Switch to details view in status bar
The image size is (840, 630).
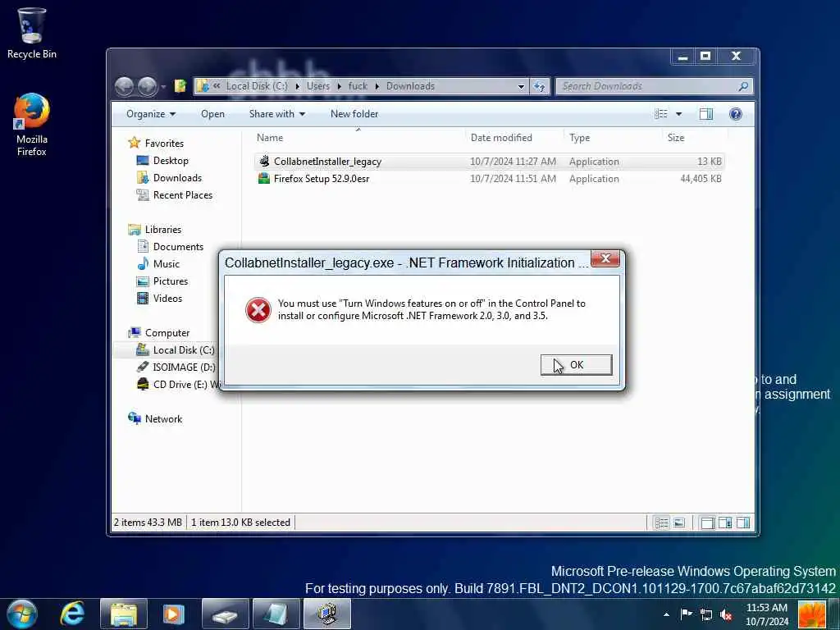click(x=662, y=523)
